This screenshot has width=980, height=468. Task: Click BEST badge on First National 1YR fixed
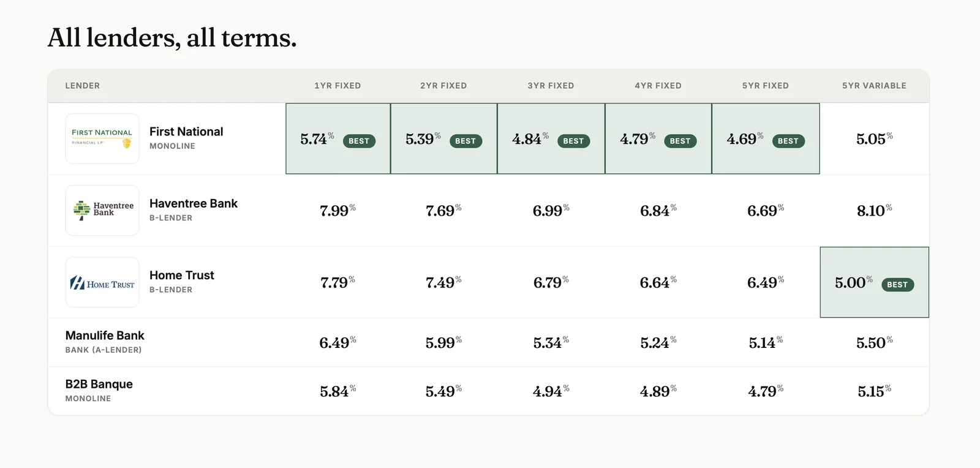tap(359, 141)
